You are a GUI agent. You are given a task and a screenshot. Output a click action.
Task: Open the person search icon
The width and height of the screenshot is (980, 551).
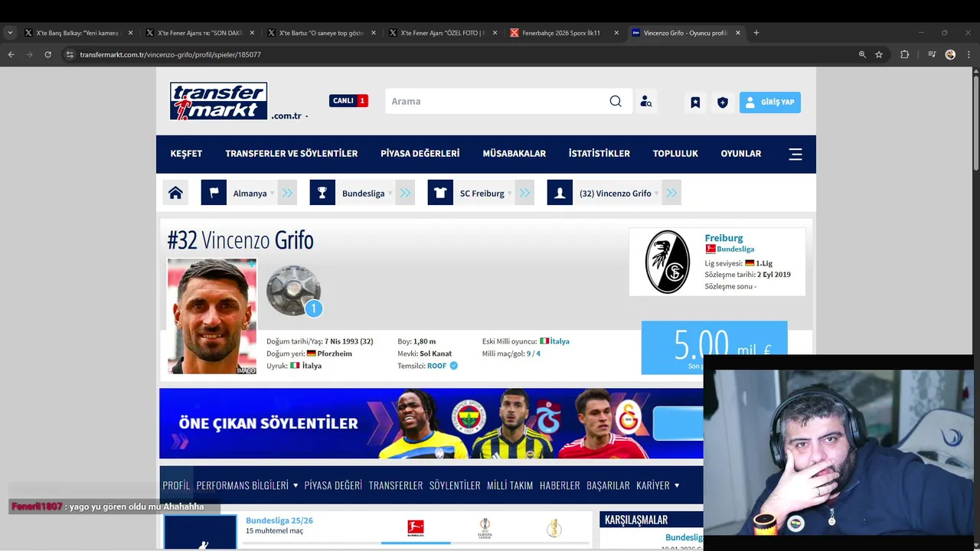point(646,102)
